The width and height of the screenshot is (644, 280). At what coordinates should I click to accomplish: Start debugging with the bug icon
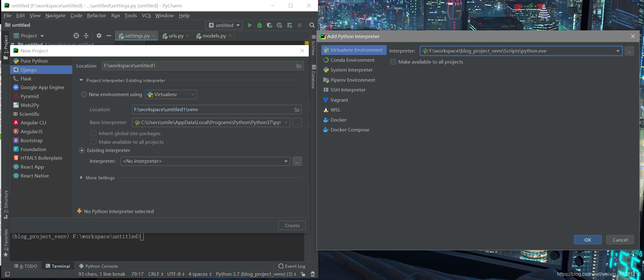click(x=260, y=25)
